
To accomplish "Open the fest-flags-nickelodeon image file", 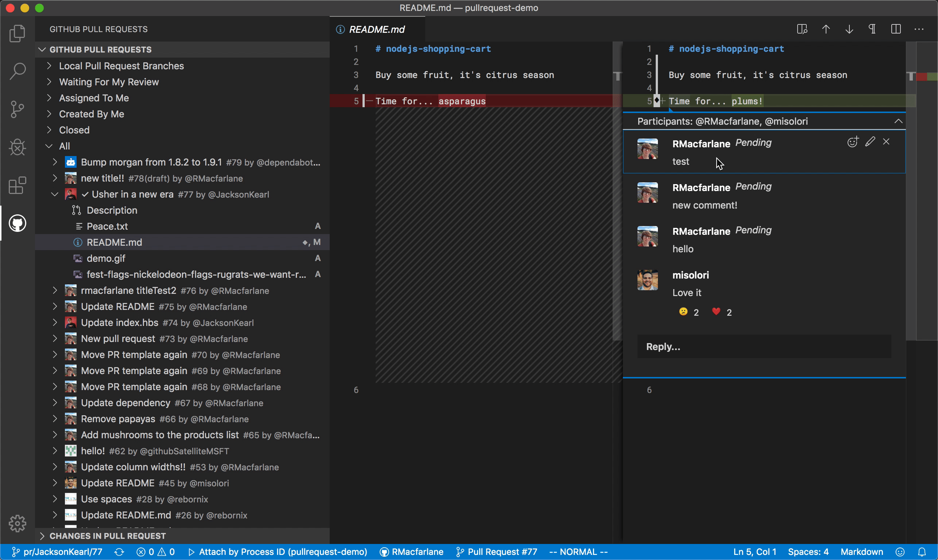I will (182, 274).
